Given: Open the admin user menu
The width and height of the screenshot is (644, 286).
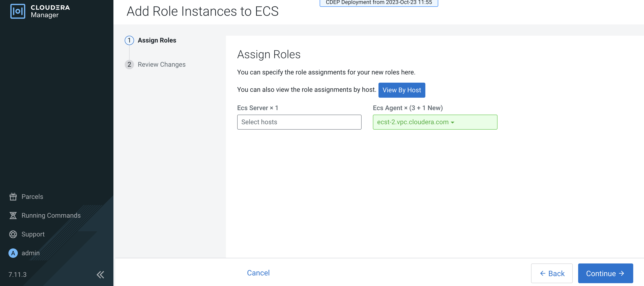Looking at the screenshot, I should pyautogui.click(x=30, y=253).
